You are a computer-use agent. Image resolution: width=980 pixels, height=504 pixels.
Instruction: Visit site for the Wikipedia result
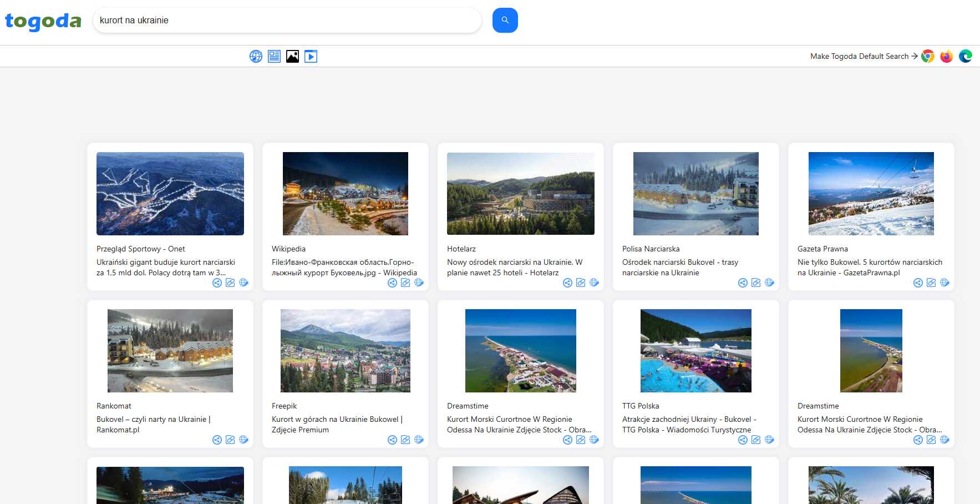[x=419, y=283]
